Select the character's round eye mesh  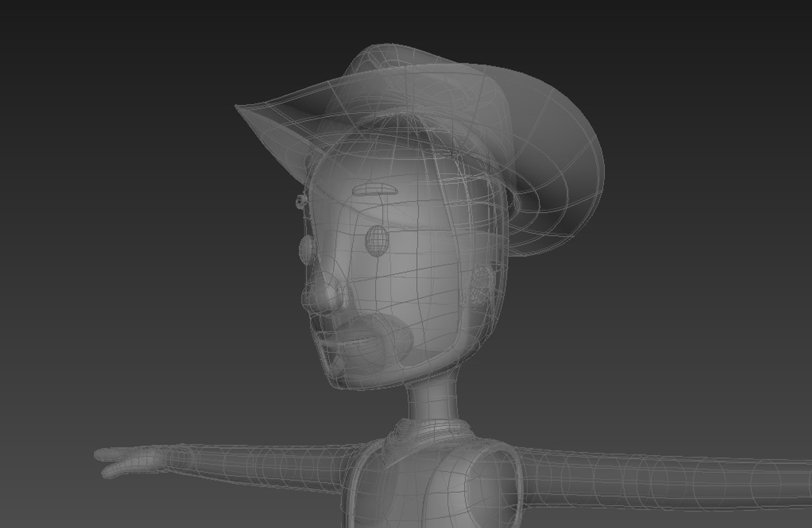[x=377, y=241]
